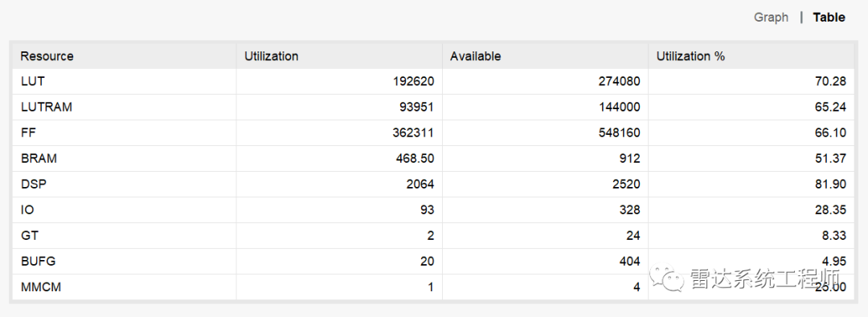Select the LUTRAM resource row
868x317 pixels.
pyautogui.click(x=433, y=107)
